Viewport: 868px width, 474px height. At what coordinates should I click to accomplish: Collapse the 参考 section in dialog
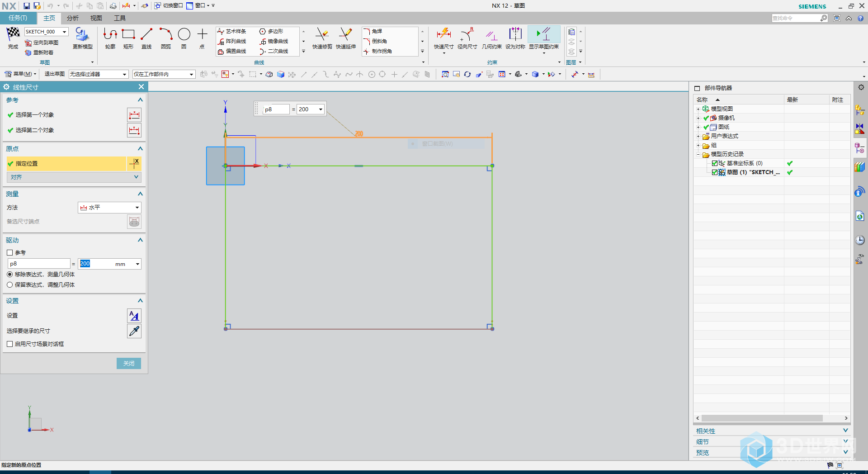click(x=140, y=100)
